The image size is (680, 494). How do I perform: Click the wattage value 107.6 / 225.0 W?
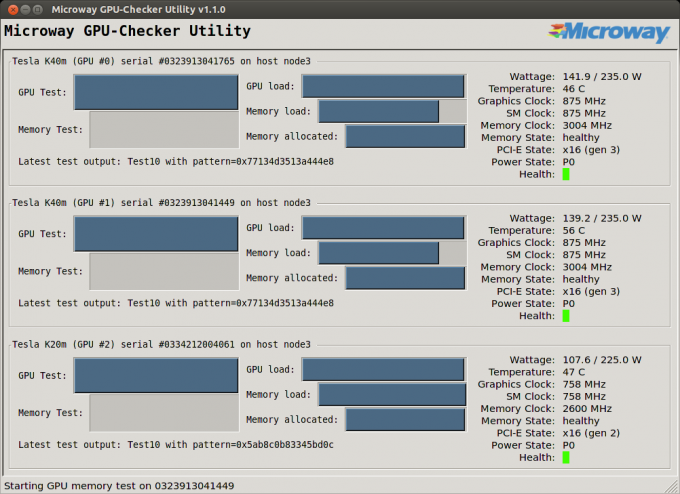pyautogui.click(x=602, y=360)
